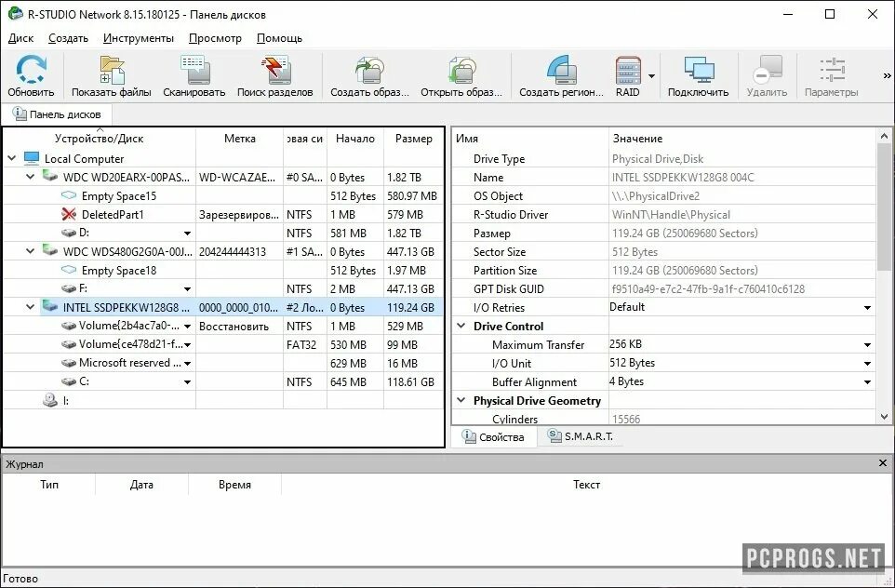Select the Панель дисков tab
Viewport: 895px width, 588px height.
57,114
